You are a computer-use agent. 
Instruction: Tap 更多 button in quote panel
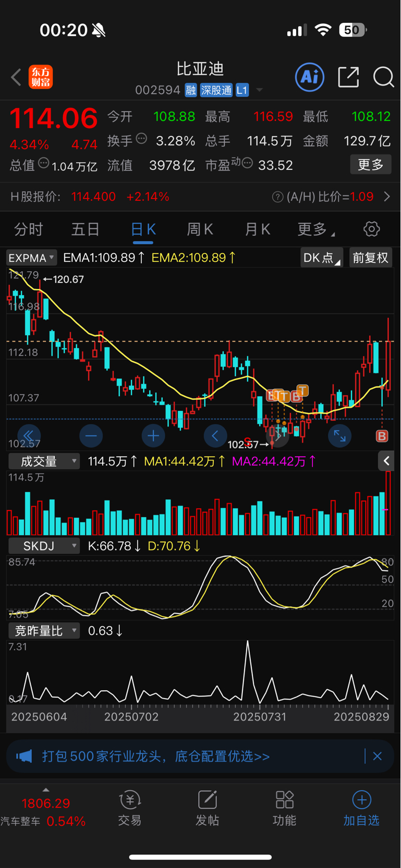coord(371,165)
